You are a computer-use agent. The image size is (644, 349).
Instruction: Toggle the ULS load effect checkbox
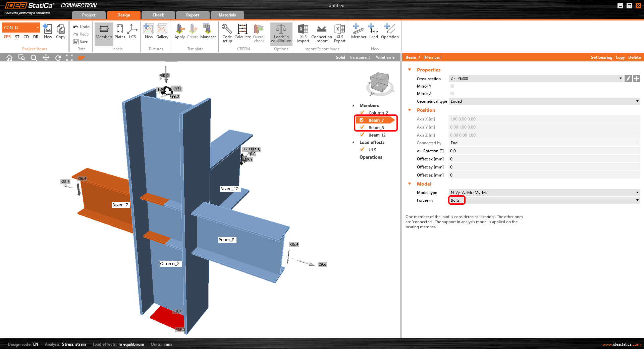362,150
